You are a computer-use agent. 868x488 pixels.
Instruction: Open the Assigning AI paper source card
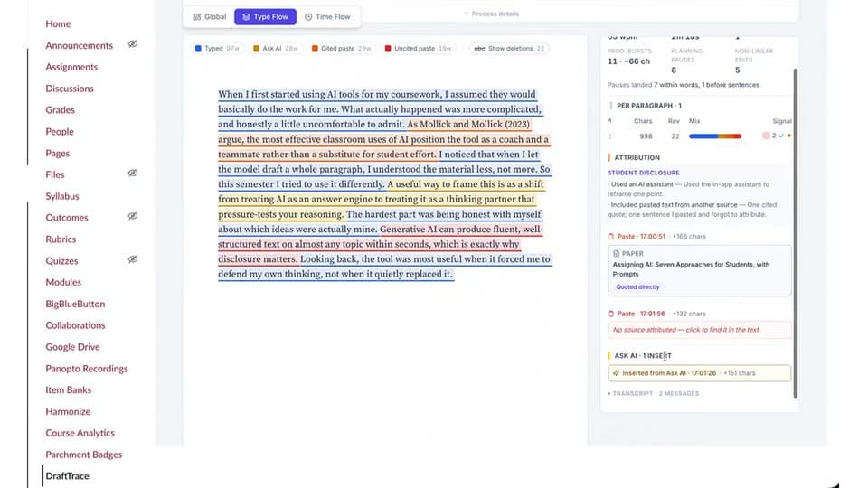[x=699, y=271]
